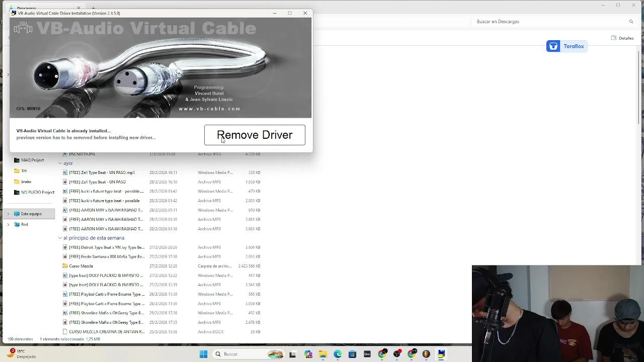Click icon of lucki x future 2.801 KB MP3
644x362 pixels.
tap(65, 201)
